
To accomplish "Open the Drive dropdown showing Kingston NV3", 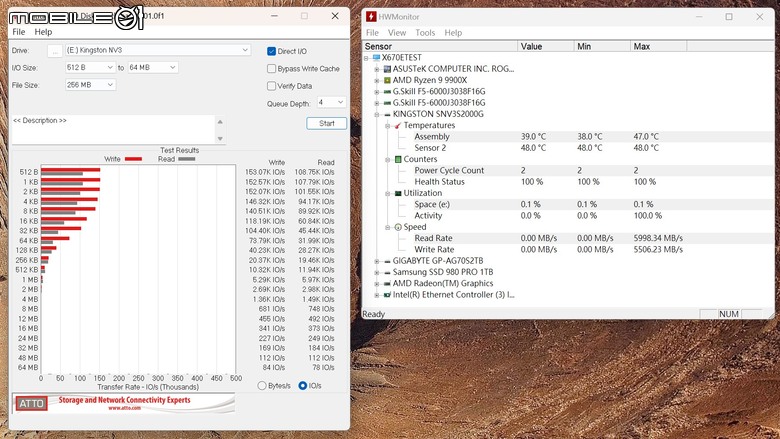I will tap(158, 50).
